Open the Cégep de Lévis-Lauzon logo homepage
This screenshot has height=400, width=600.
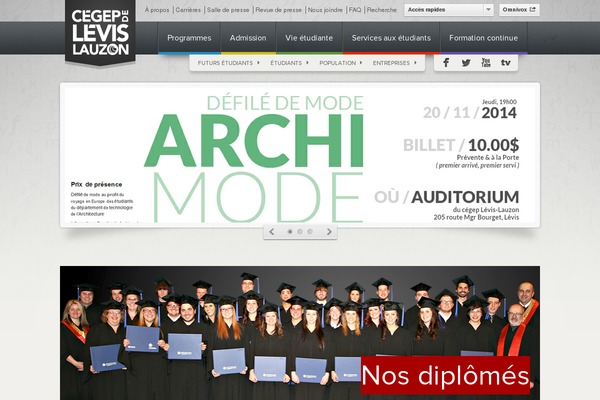100,32
